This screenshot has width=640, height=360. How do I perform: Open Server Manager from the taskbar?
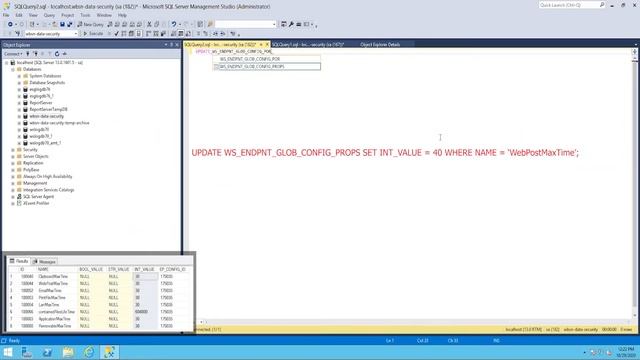coord(27,352)
